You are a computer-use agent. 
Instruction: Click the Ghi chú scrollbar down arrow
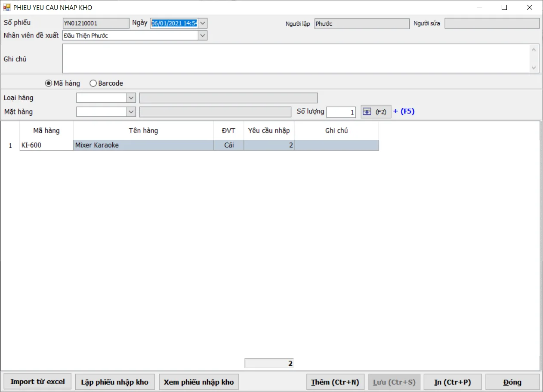[x=534, y=68]
